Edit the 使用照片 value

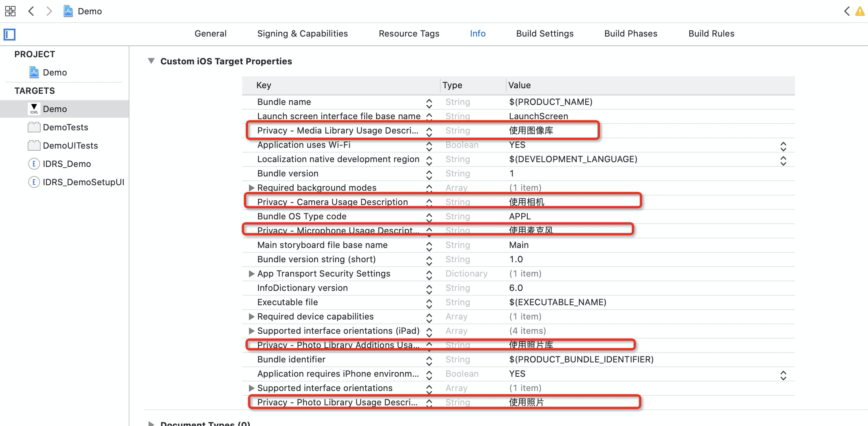pyautogui.click(x=527, y=403)
